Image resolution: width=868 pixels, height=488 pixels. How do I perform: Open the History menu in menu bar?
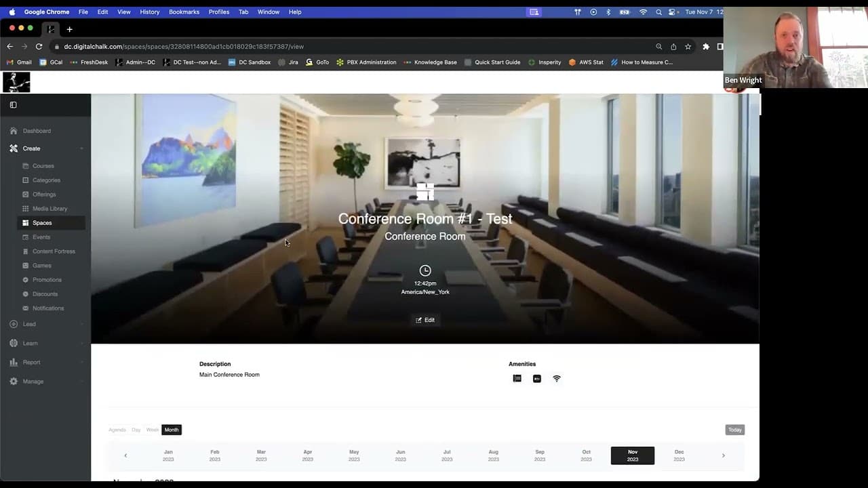[x=150, y=12]
